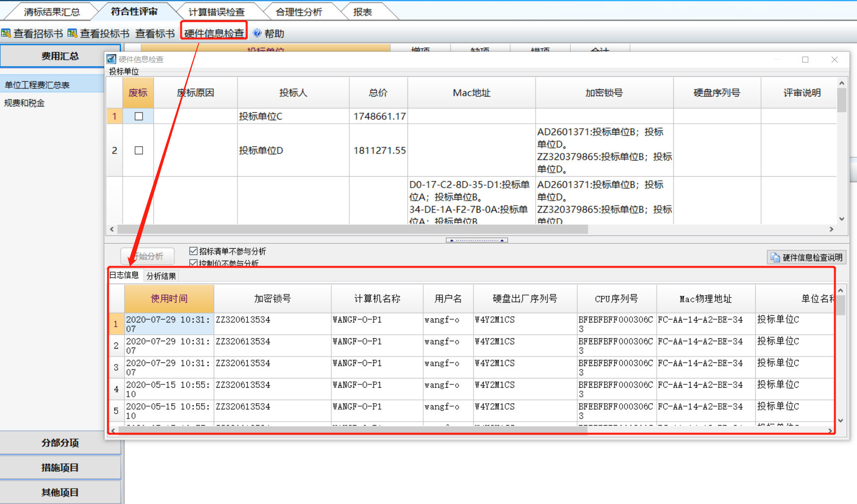Click the Mac物理地址 column header
The width and height of the screenshot is (857, 504).
tap(706, 298)
